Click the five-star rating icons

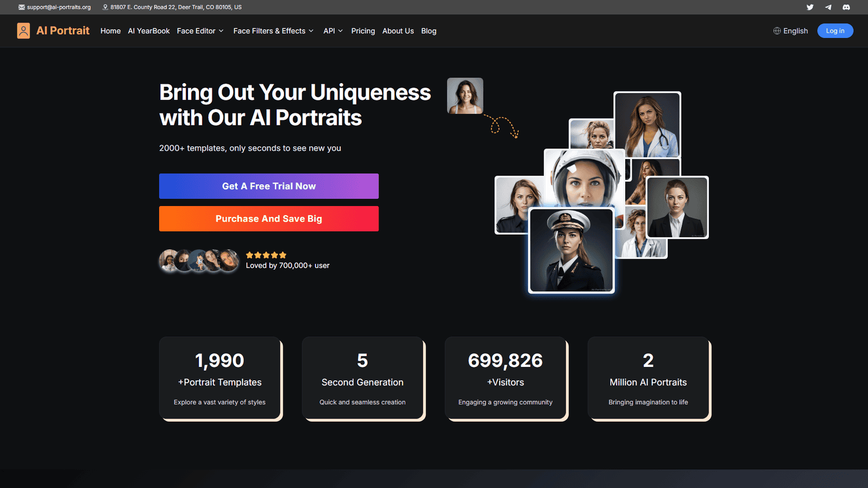click(x=266, y=255)
